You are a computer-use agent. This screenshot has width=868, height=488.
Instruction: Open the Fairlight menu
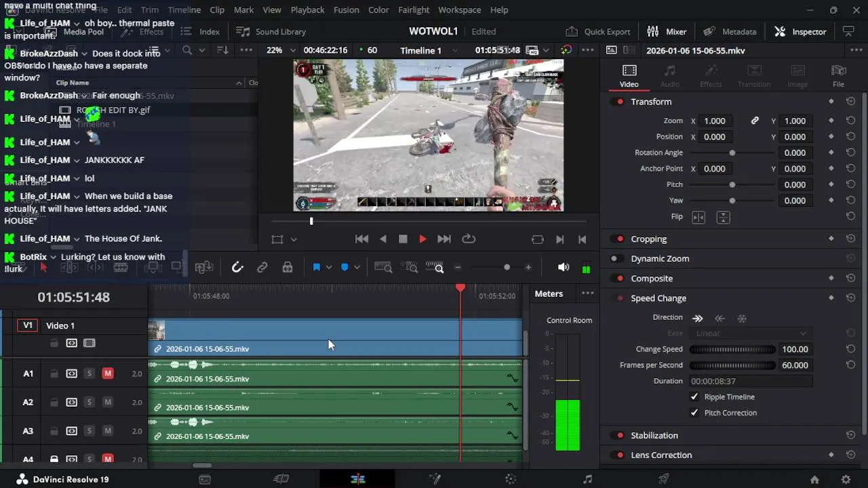(414, 10)
